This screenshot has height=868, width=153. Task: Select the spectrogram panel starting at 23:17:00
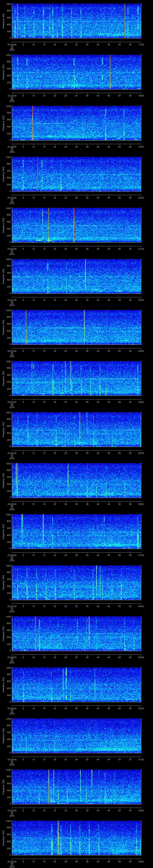point(77,72)
